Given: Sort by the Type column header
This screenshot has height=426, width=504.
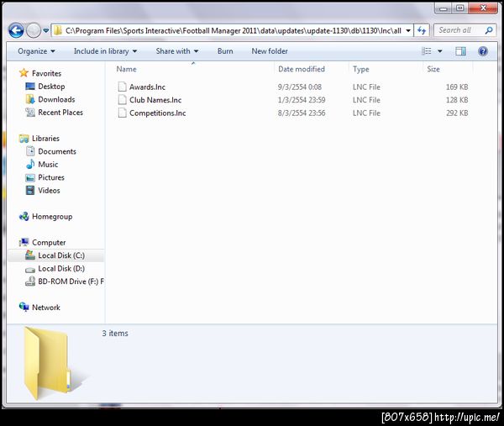Looking at the screenshot, I should point(360,69).
